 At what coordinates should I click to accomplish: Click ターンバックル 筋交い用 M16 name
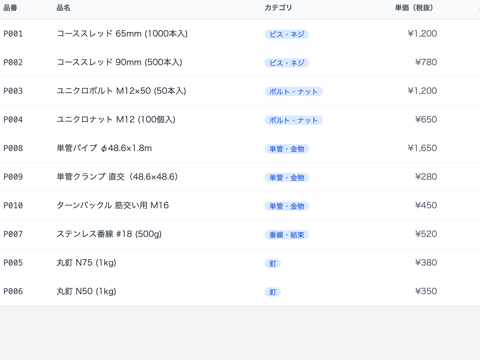(113, 206)
